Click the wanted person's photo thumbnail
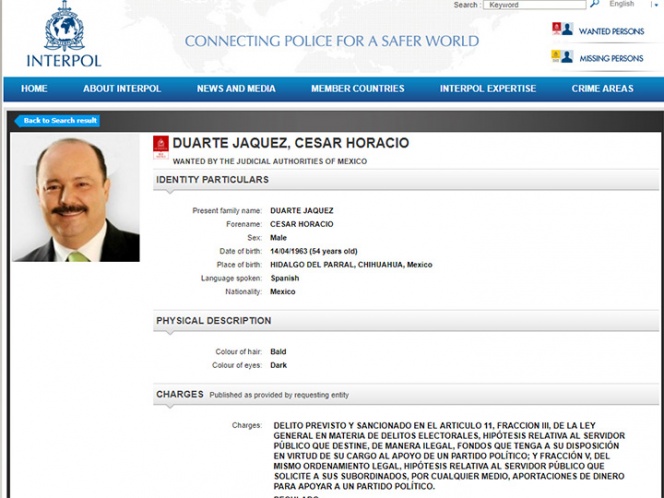Image resolution: width=664 pixels, height=498 pixels. (x=76, y=198)
